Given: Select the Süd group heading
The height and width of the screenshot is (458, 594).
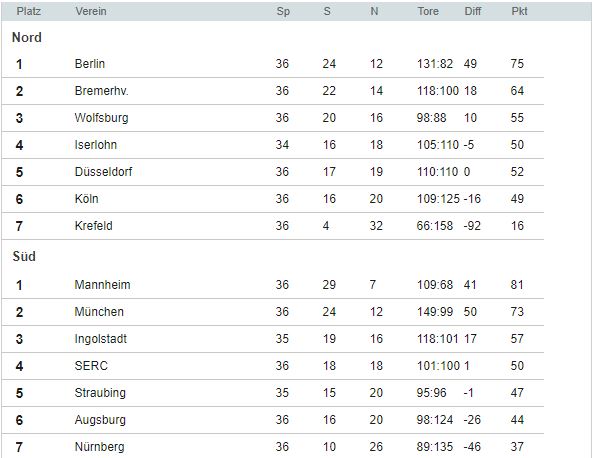Looking at the screenshot, I should [24, 256].
